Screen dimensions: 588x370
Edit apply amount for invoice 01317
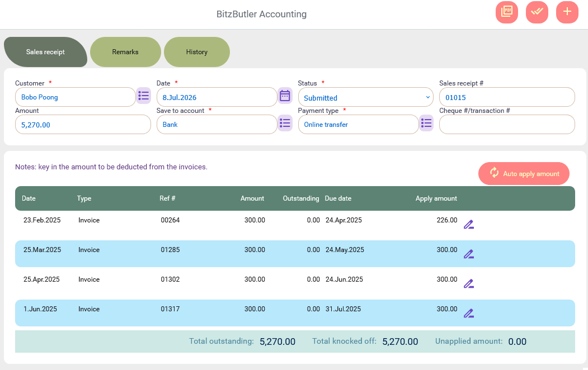pos(469,314)
